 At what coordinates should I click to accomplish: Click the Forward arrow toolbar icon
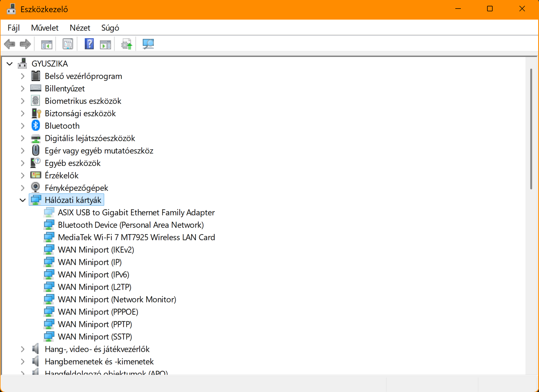click(x=25, y=44)
